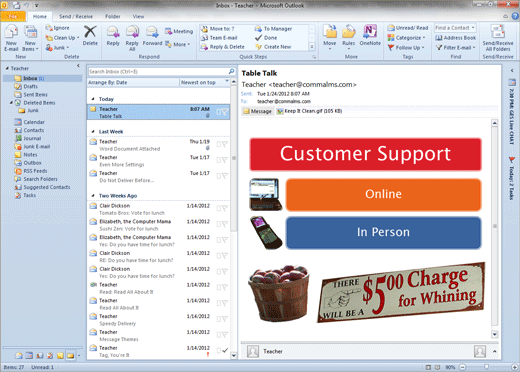This screenshot has width=520, height=372.
Task: Forward the selected email
Action: 152,36
